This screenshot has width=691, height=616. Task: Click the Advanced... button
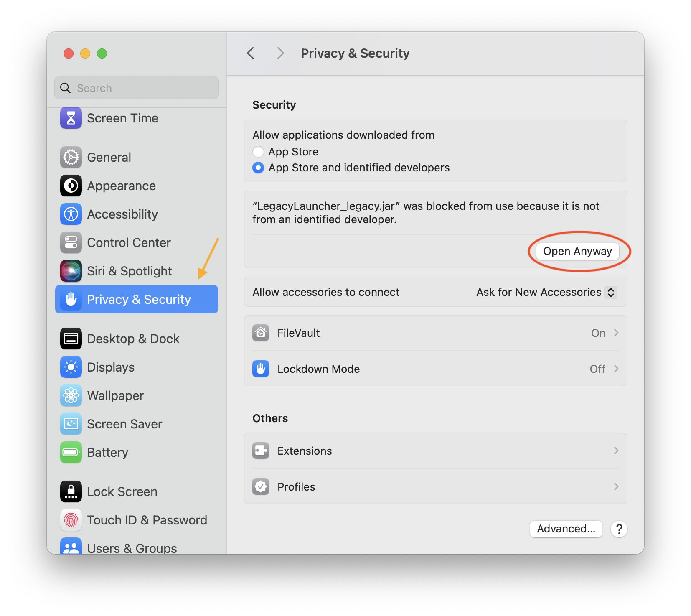566,529
